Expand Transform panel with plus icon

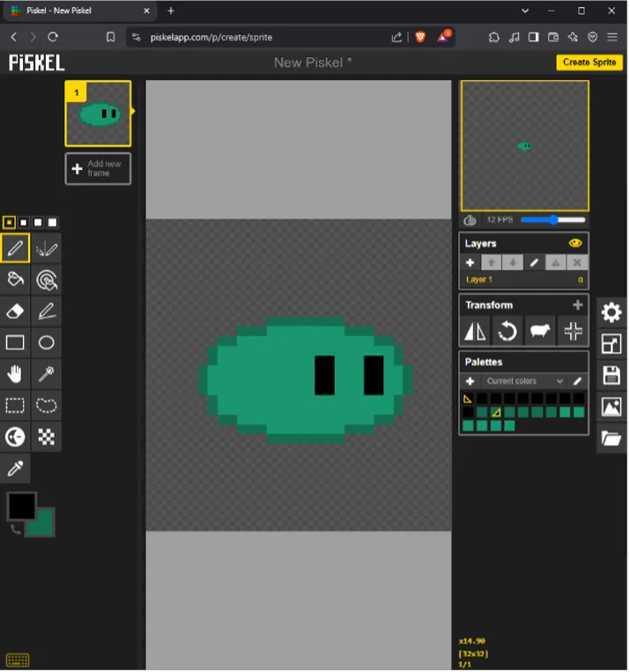point(580,306)
